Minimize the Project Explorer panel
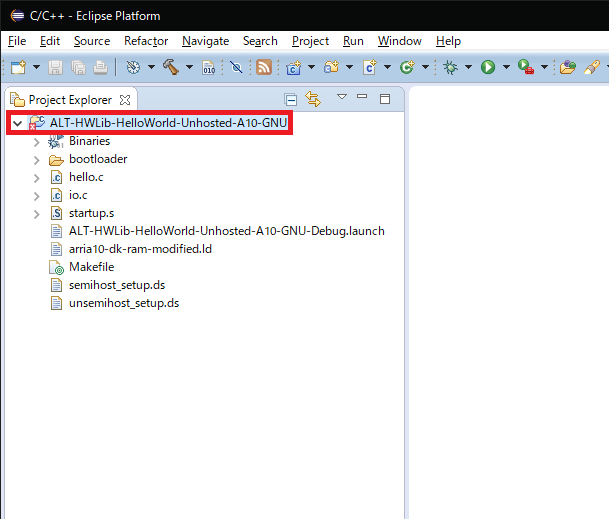The image size is (609, 519). 363,98
